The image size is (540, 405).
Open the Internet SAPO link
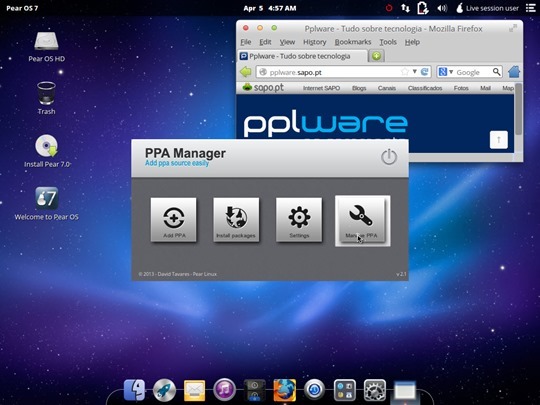pos(321,88)
